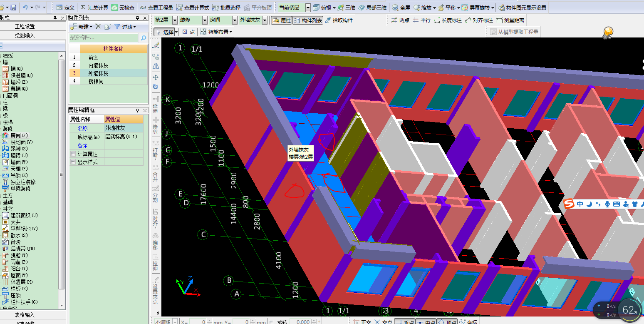Choose the 点 point drawing tool

coord(188,32)
